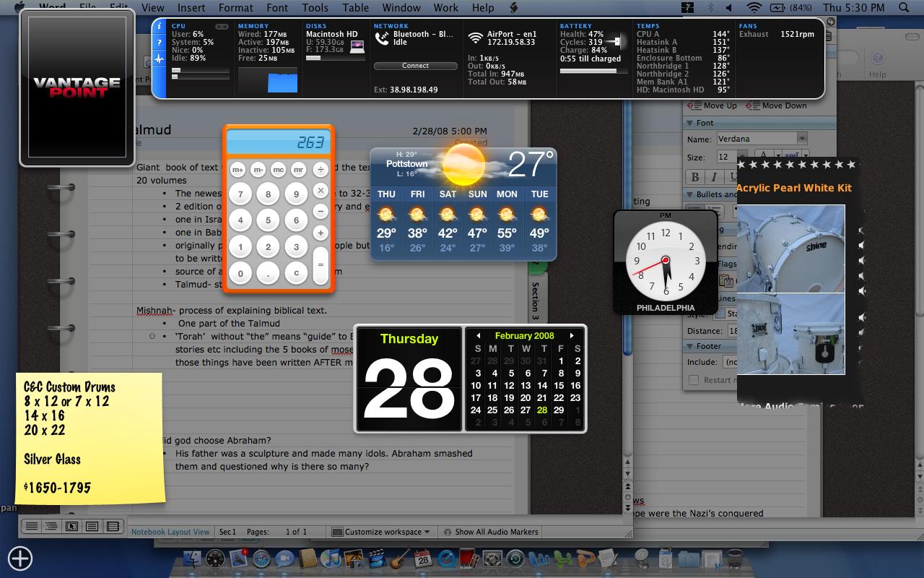Screen dimensions: 924x578
Task: Collapse the Font section triangle
Action: (690, 124)
